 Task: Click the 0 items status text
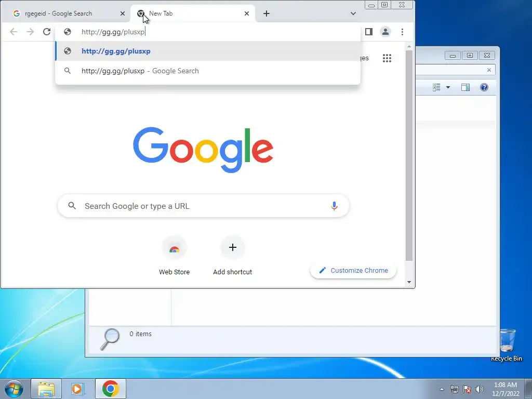(x=140, y=334)
